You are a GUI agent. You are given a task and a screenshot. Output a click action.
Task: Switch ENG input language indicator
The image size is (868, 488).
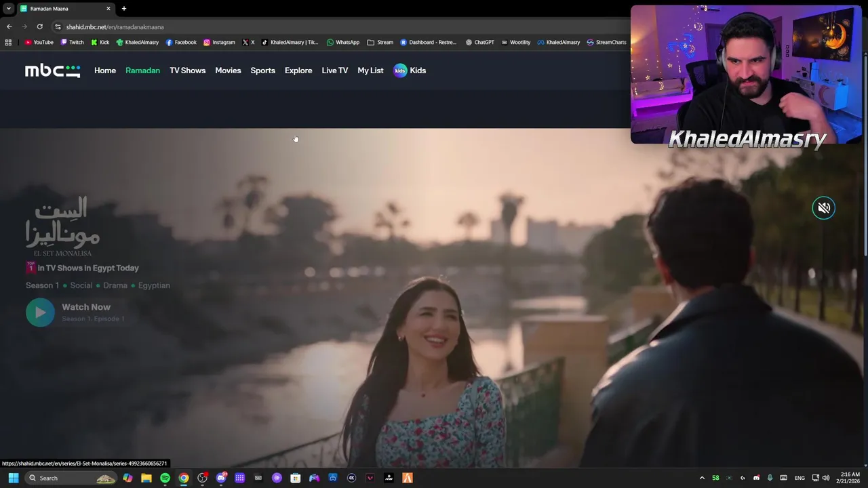800,478
